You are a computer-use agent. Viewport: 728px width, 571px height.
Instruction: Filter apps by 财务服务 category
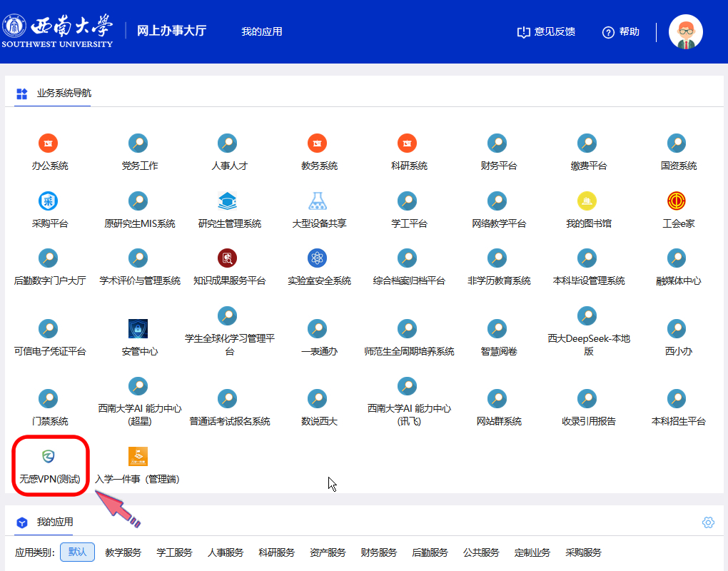coord(379,552)
